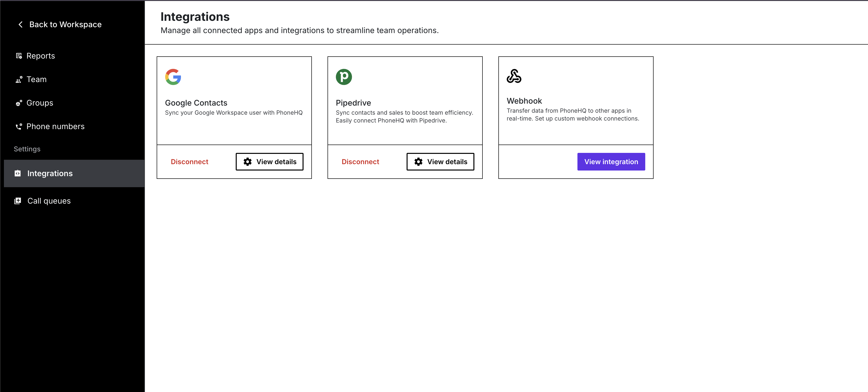Click the Reports sidebar icon
This screenshot has height=392, width=868.
click(19, 56)
